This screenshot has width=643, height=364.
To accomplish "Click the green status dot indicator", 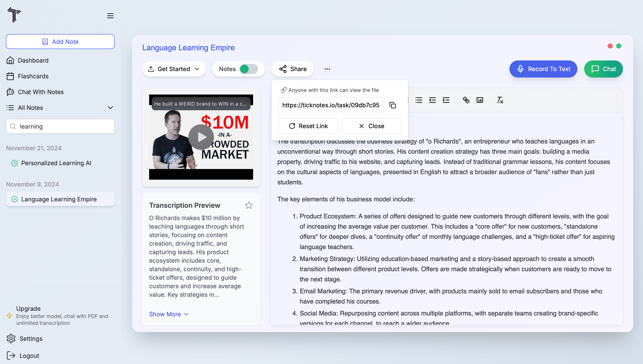I will point(619,46).
